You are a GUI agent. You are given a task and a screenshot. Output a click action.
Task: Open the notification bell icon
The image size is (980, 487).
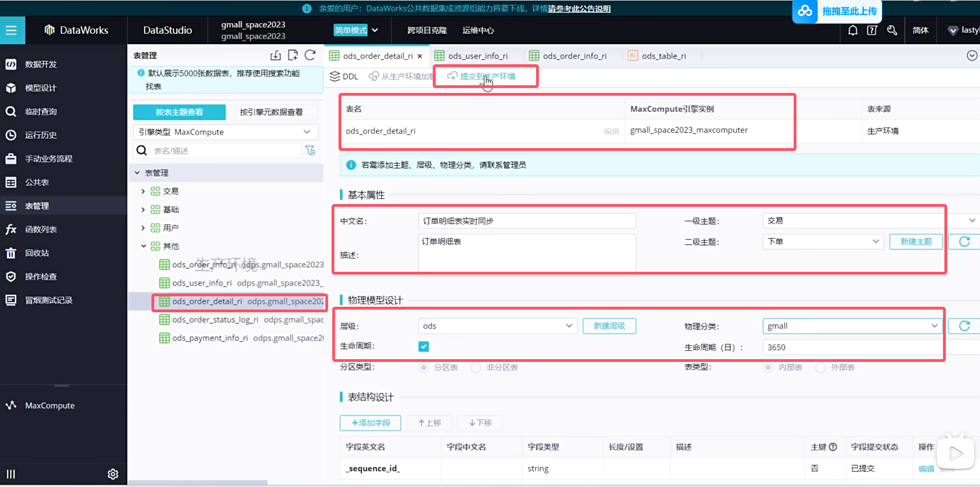point(853,30)
